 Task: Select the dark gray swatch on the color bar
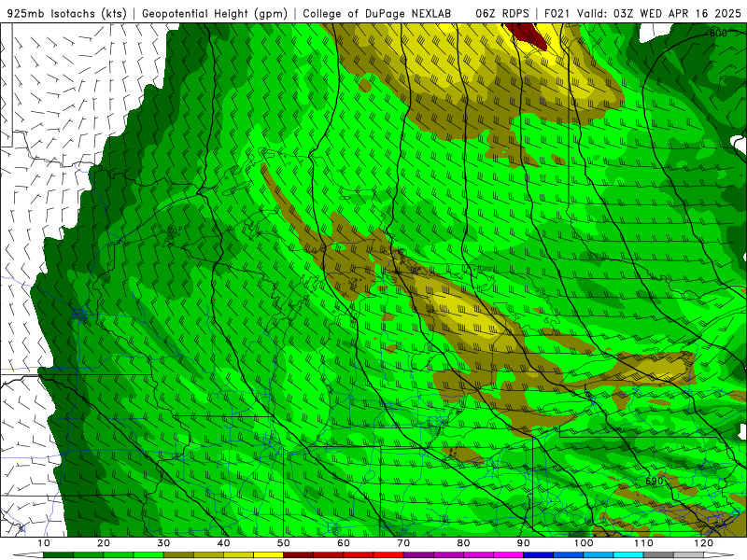pos(658,554)
